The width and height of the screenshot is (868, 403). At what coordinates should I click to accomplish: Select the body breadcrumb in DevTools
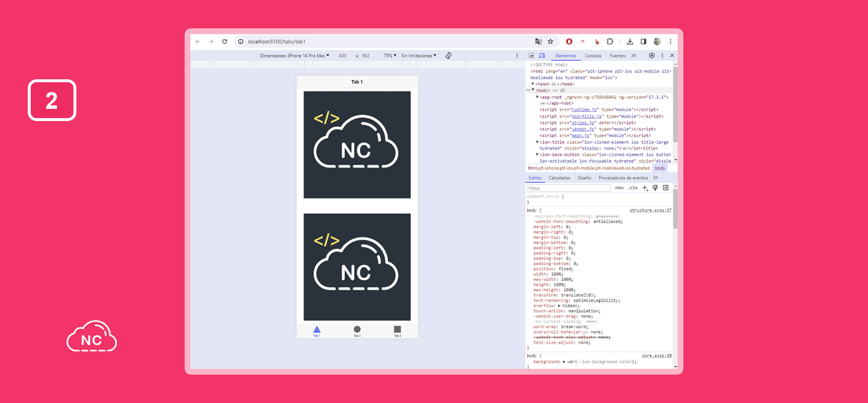(660, 168)
